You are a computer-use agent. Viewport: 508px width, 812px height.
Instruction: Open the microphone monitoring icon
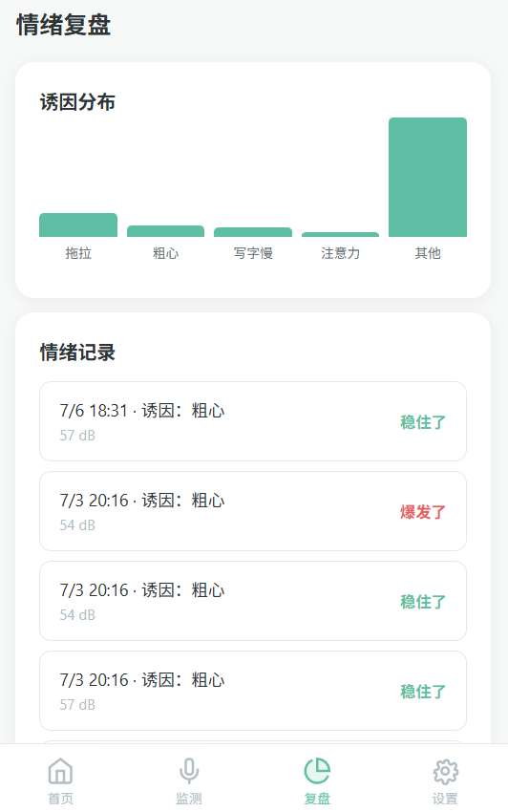[x=189, y=771]
